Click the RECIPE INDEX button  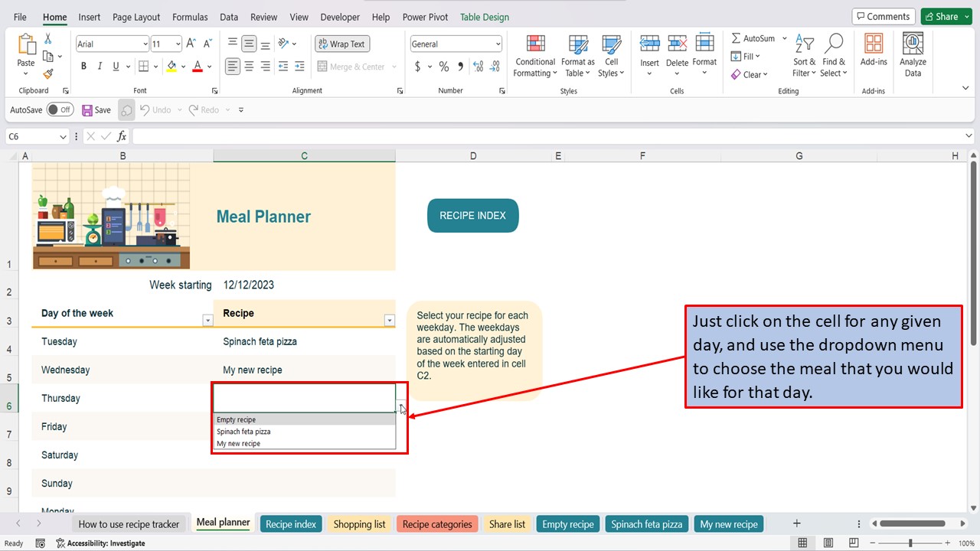(x=472, y=215)
